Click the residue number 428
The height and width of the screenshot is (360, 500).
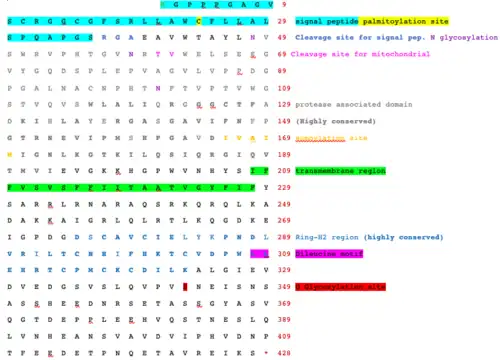[x=284, y=353]
